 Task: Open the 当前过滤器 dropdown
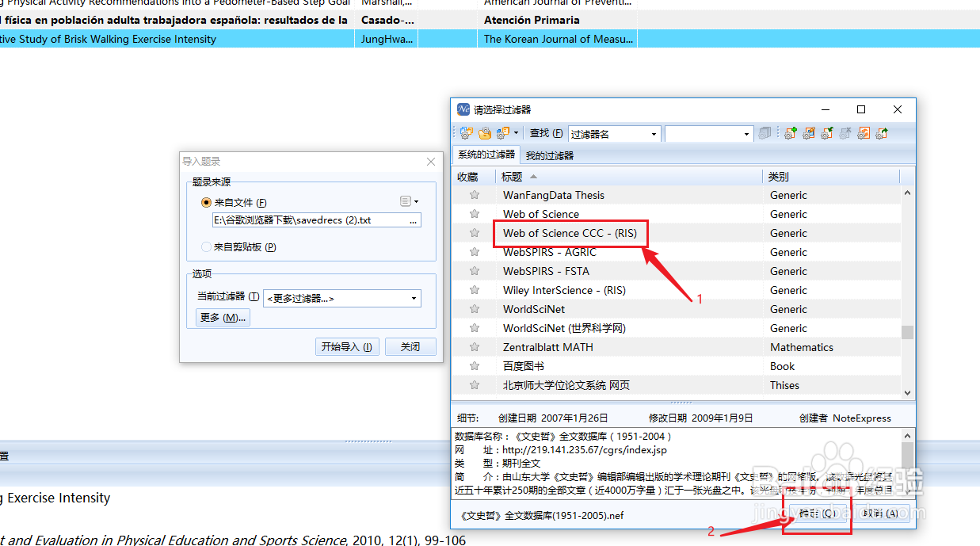(x=342, y=298)
